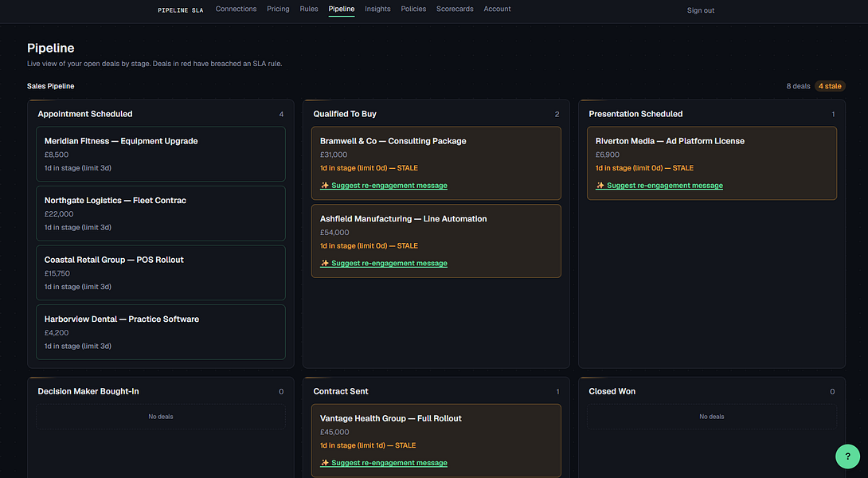Viewport: 868px width, 478px height.
Task: Suggest re-engagement message for Vantage Health Group
Action: pos(384,463)
